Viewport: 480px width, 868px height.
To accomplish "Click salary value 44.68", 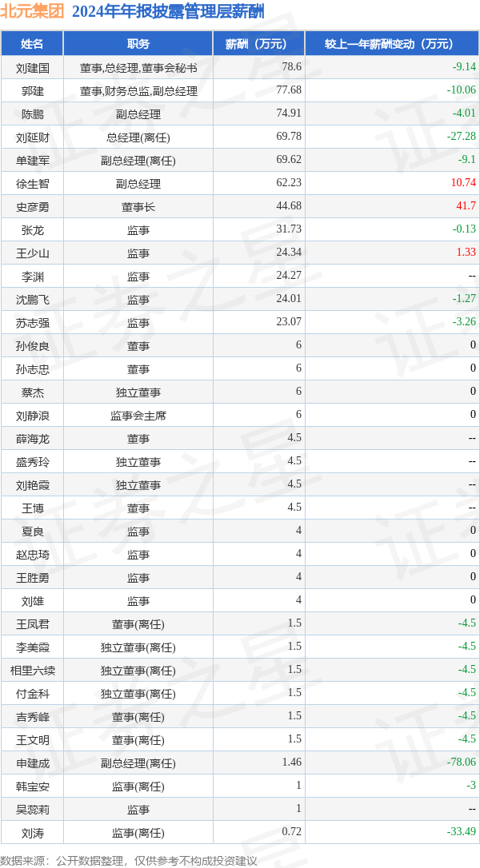I will [x=289, y=206].
